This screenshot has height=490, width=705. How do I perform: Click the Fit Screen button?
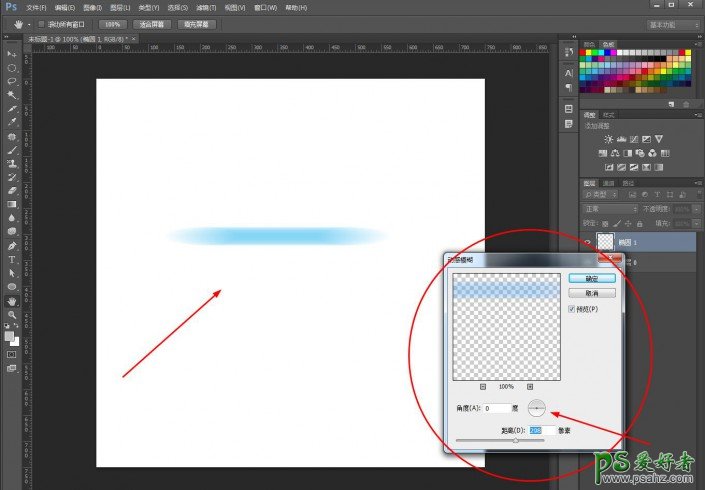(x=152, y=24)
